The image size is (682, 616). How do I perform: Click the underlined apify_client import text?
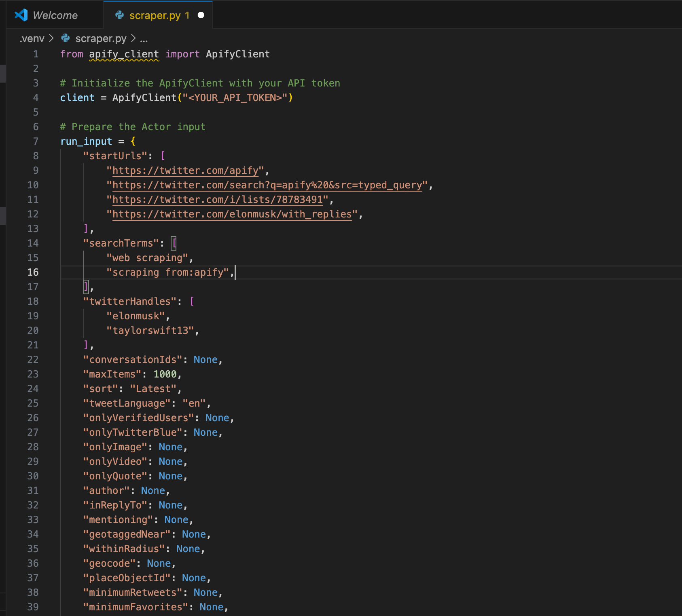(124, 54)
